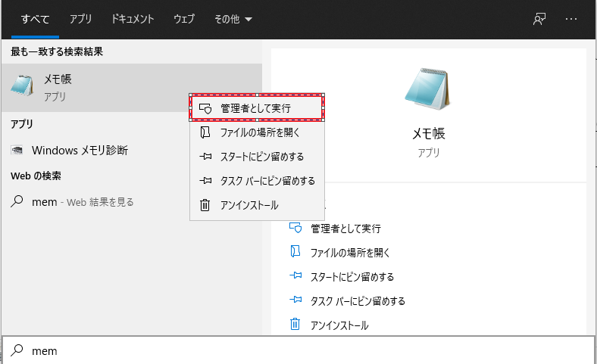This screenshot has height=364, width=597.
Task: Switch to the アプリ tab
Action: 80,19
